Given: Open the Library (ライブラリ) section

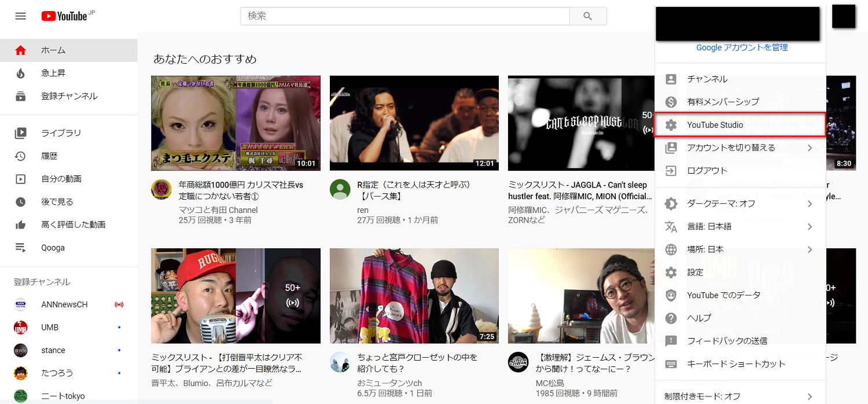Looking at the screenshot, I should point(61,133).
